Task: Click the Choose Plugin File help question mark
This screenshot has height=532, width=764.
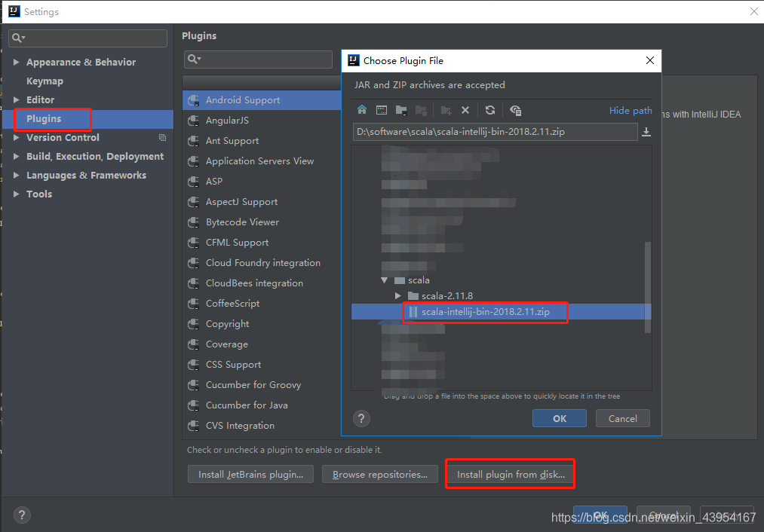Action: (x=361, y=418)
